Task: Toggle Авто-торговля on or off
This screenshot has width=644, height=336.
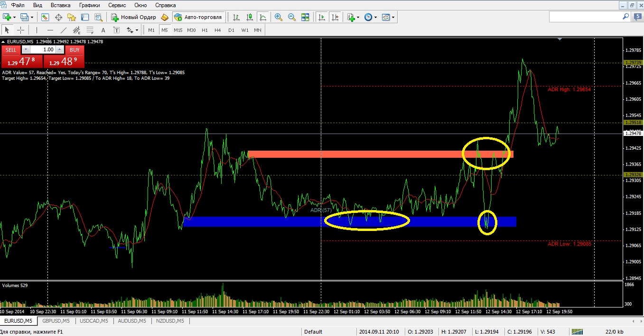Action: (198, 17)
